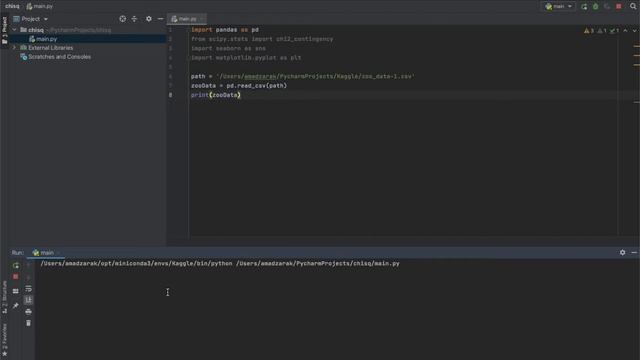Open Search Everywhere magnifier icon
640x360 pixels.
[x=633, y=6]
